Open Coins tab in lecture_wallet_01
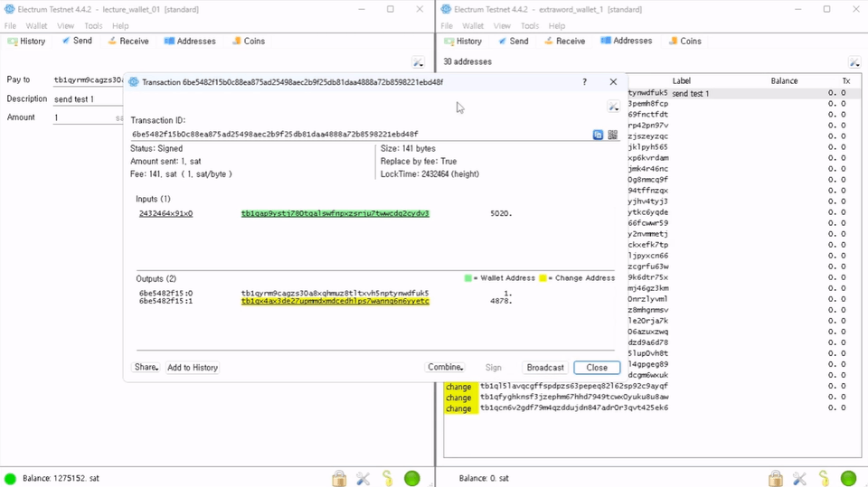Screen dimensions: 868x487 coord(249,41)
